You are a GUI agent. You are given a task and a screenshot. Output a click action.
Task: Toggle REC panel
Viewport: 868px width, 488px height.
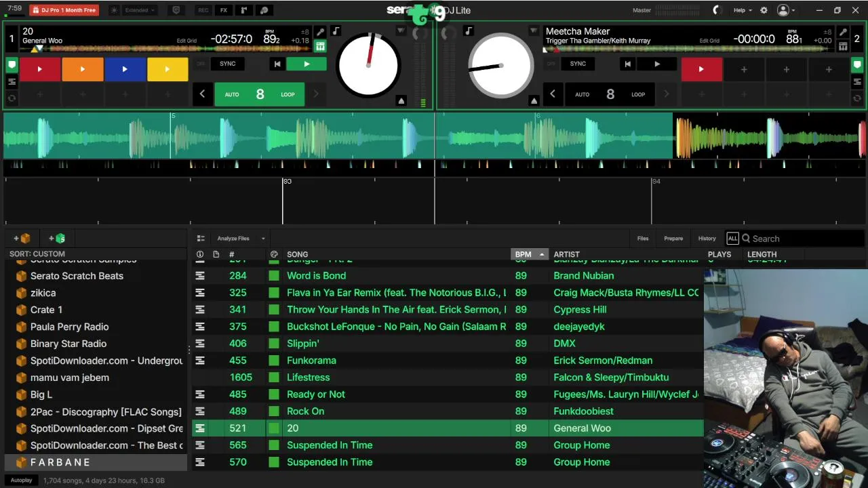(x=203, y=10)
